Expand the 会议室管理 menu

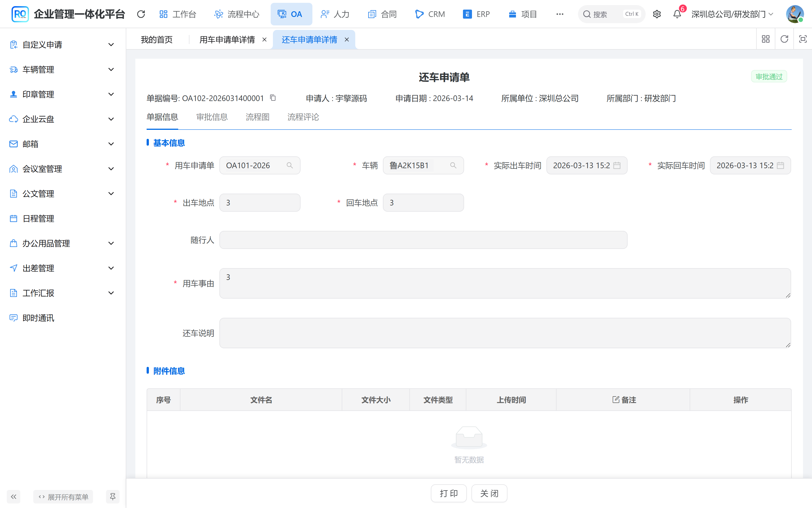(x=63, y=169)
